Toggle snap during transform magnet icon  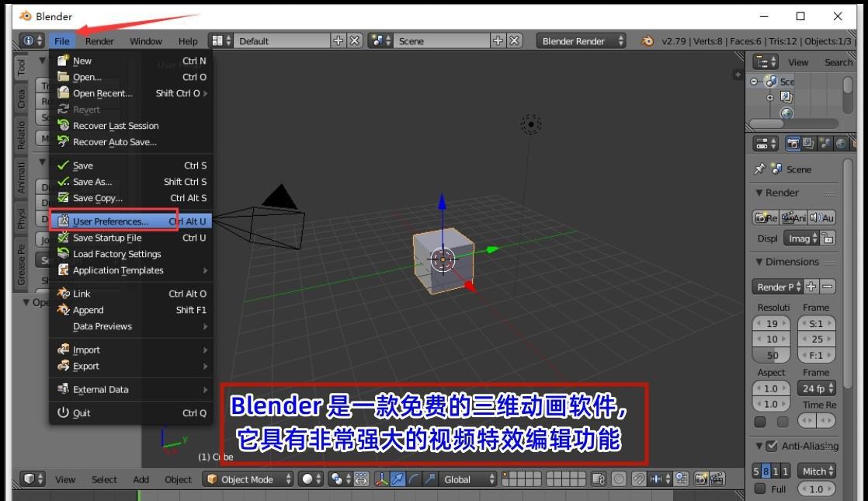pos(639,479)
